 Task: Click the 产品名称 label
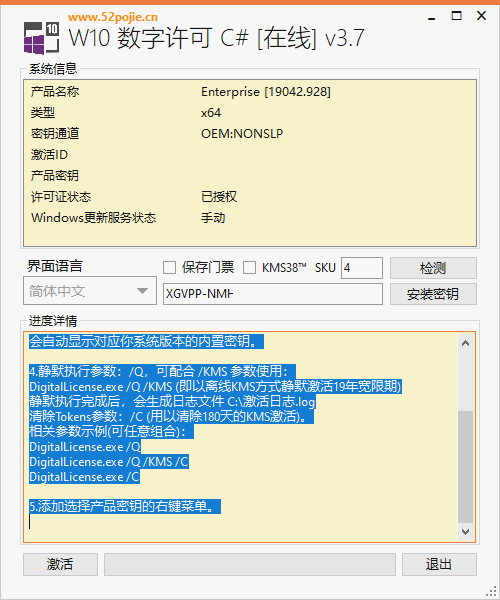[55, 92]
